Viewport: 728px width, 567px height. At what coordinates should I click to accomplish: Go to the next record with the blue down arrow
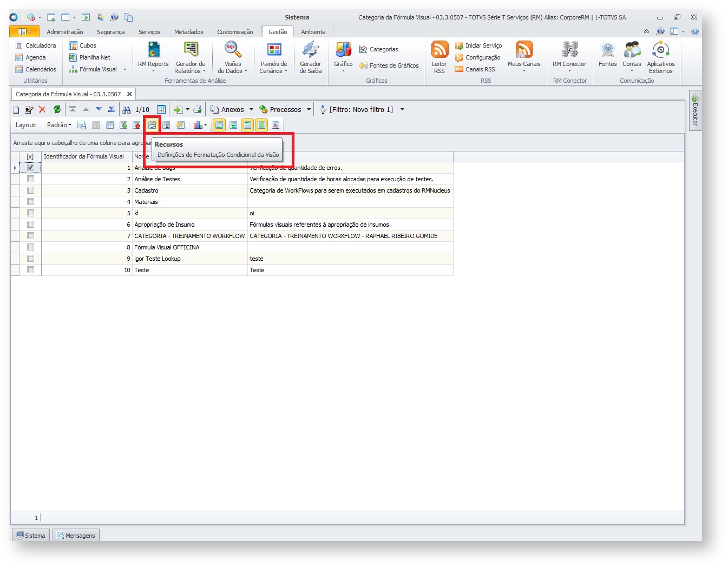(x=99, y=109)
